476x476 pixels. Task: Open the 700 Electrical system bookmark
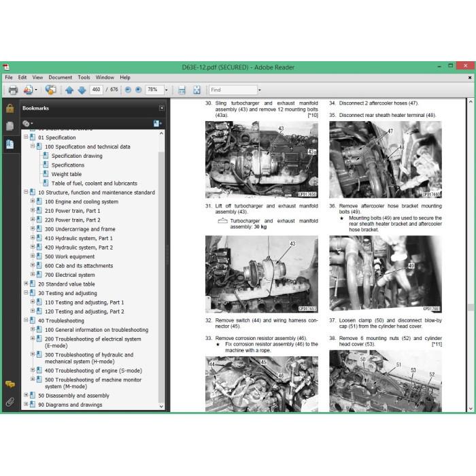point(70,275)
